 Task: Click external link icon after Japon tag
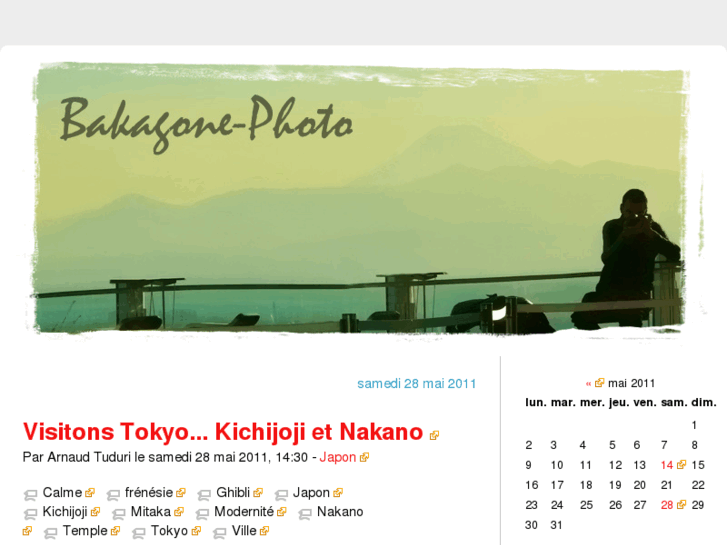pyautogui.click(x=338, y=493)
